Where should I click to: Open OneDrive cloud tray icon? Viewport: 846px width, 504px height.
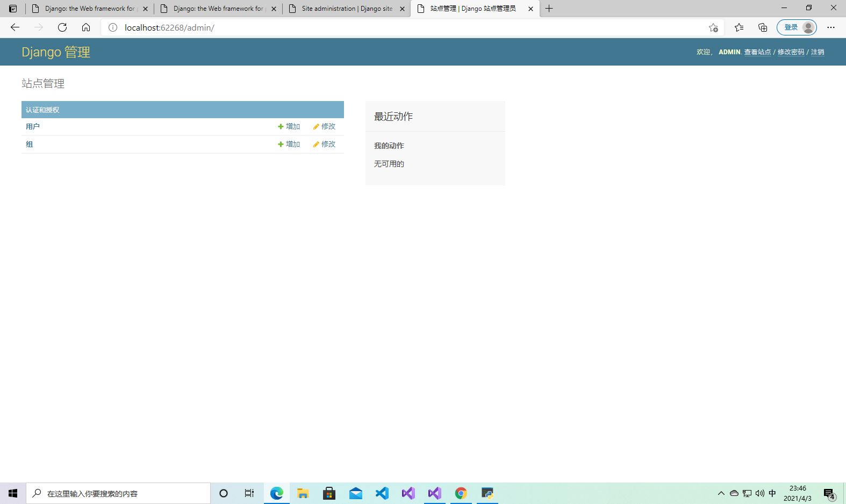[x=734, y=493]
